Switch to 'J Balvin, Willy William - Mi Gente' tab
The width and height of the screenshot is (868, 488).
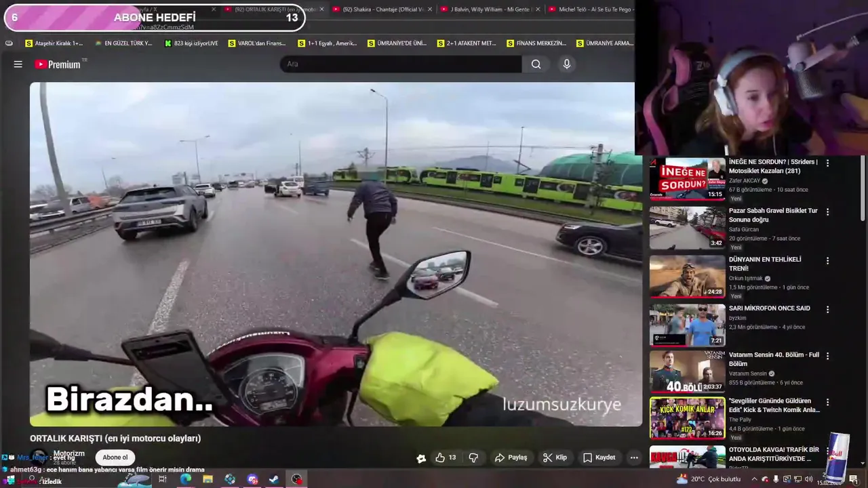490,9
